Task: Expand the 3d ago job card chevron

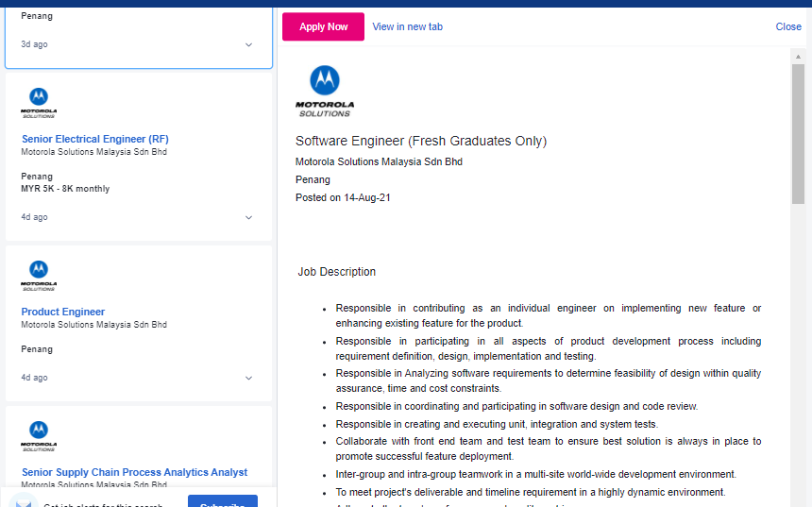Action: pyautogui.click(x=248, y=45)
